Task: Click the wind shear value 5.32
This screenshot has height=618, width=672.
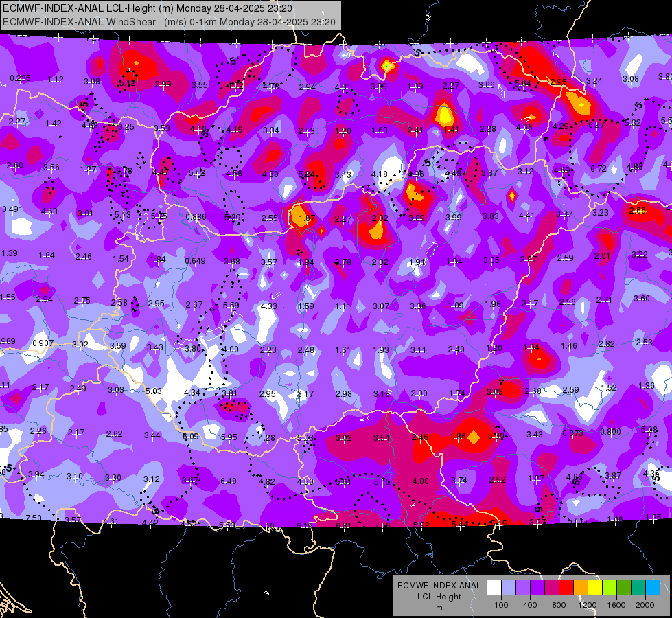Action: tap(633, 123)
